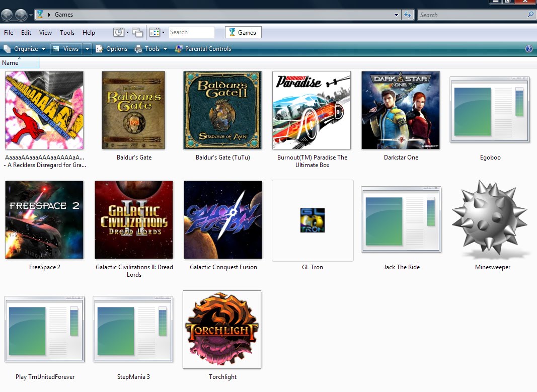Select the Darkstar One cover icon
Viewport: 537px width, 392px height.
[x=401, y=110]
